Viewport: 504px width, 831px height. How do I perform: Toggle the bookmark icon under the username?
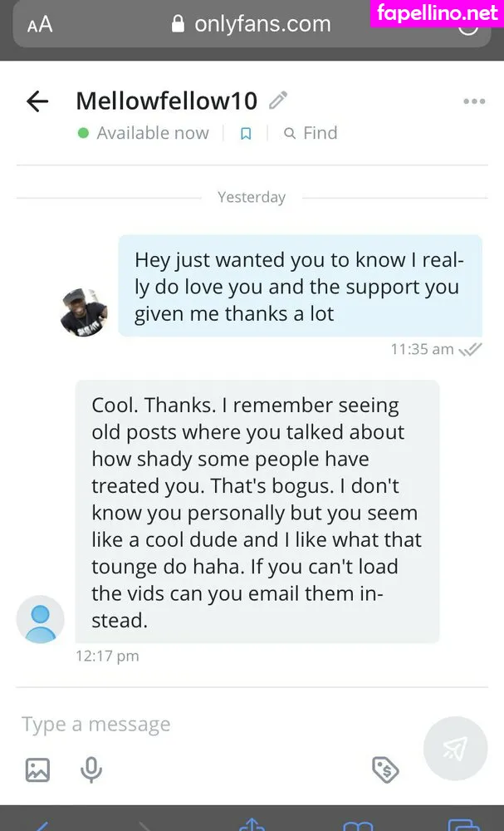tap(246, 133)
